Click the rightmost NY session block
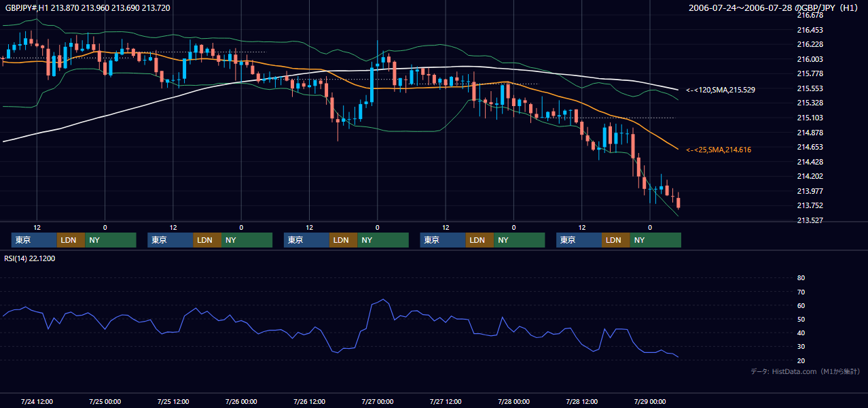Viewport: 868px width, 408px height. pyautogui.click(x=655, y=240)
